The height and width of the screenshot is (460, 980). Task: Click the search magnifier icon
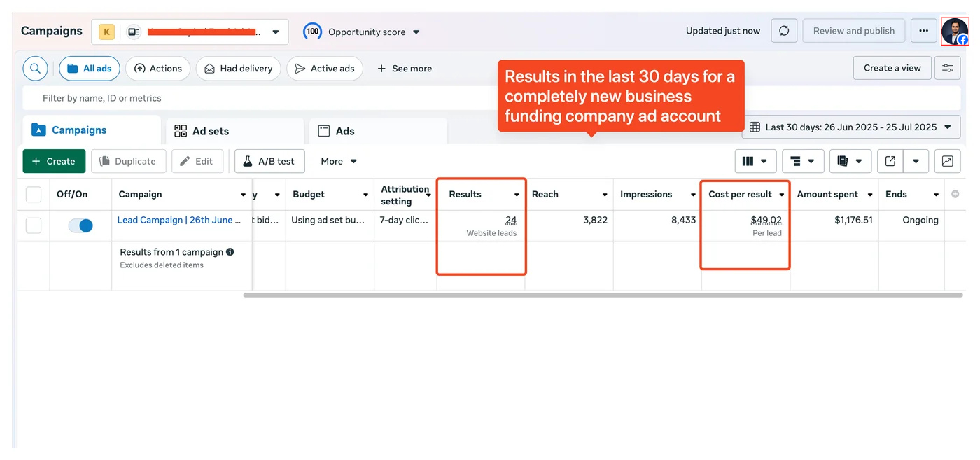(x=35, y=69)
